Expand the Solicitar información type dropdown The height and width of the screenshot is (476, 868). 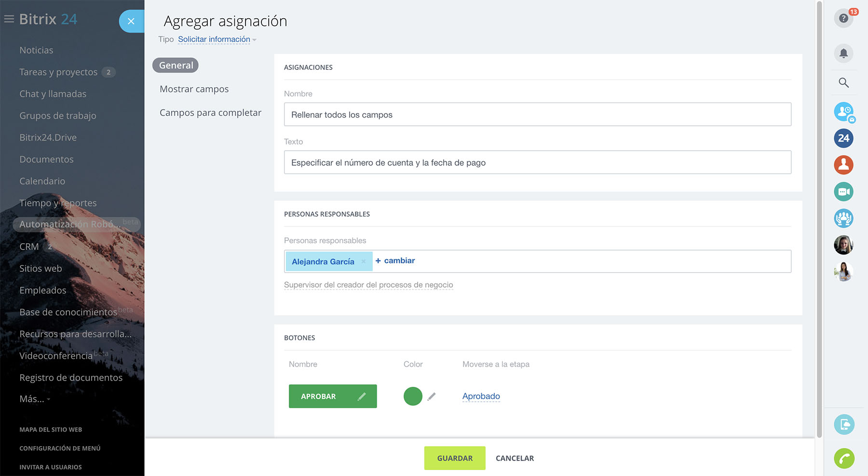click(217, 40)
